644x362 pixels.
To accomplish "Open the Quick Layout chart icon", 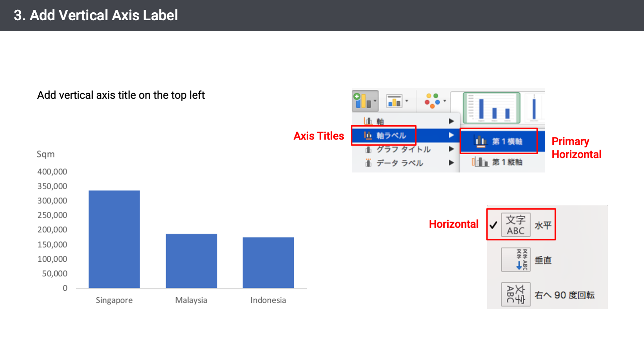I will [394, 101].
